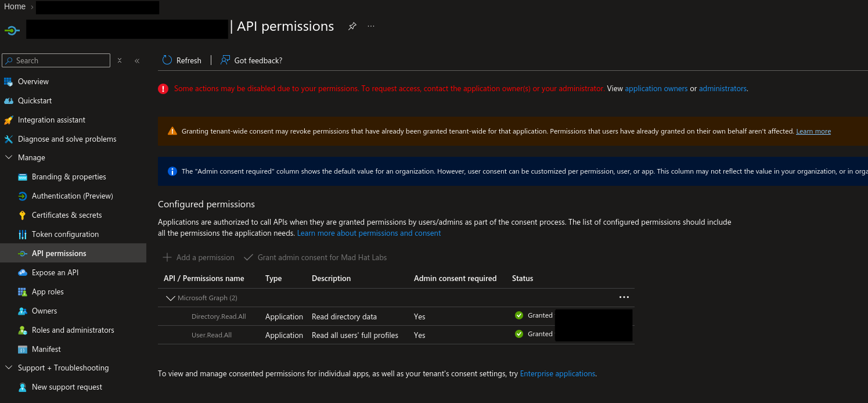Screen dimensions: 868x403
Task: Click the Description column header
Action: [x=331, y=278]
